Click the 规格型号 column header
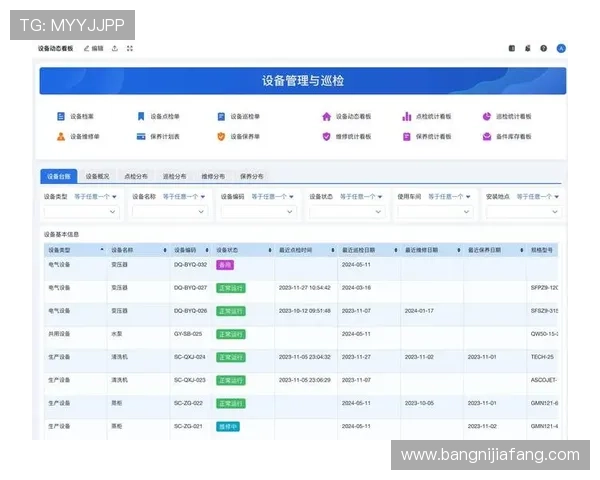This screenshot has height=480, width=600. pyautogui.click(x=541, y=250)
